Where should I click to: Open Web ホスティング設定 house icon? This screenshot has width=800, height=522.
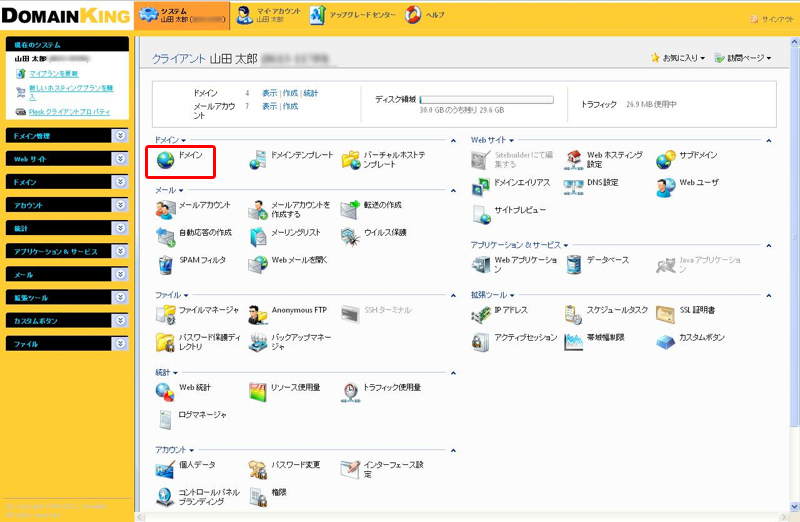(x=573, y=160)
